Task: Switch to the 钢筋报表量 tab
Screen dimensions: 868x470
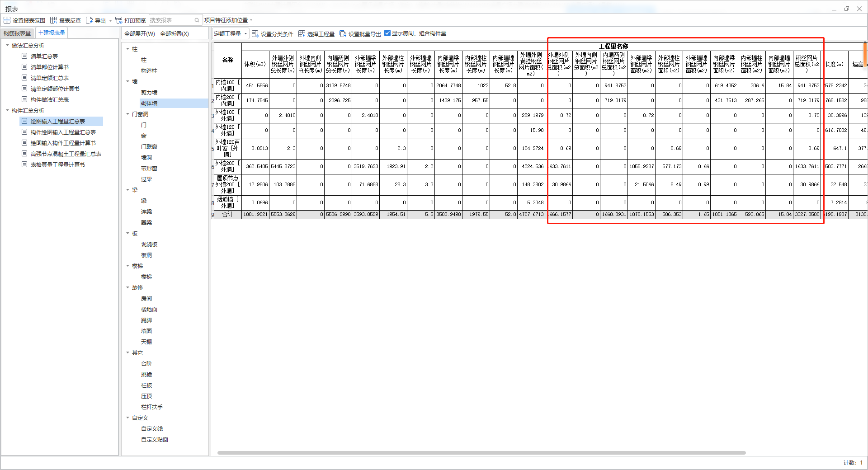Action: click(17, 33)
